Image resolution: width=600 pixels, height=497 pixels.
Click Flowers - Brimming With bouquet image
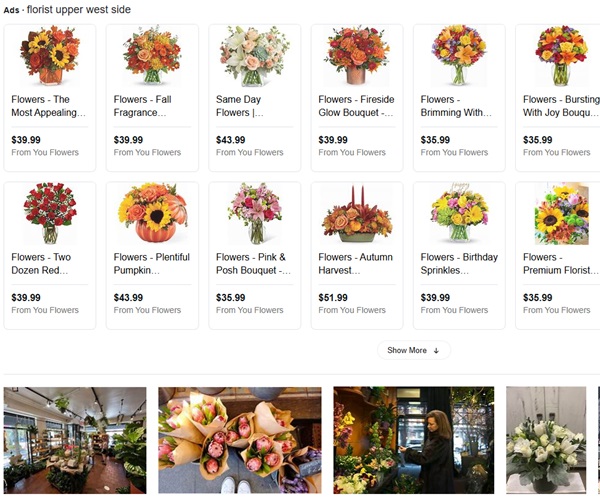coord(459,55)
